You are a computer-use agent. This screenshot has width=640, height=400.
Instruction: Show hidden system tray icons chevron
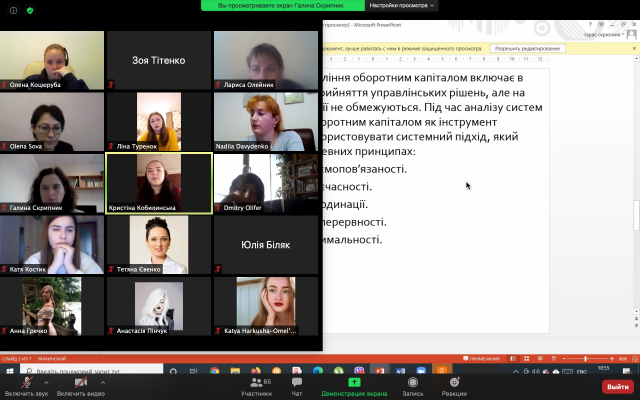coord(516,371)
